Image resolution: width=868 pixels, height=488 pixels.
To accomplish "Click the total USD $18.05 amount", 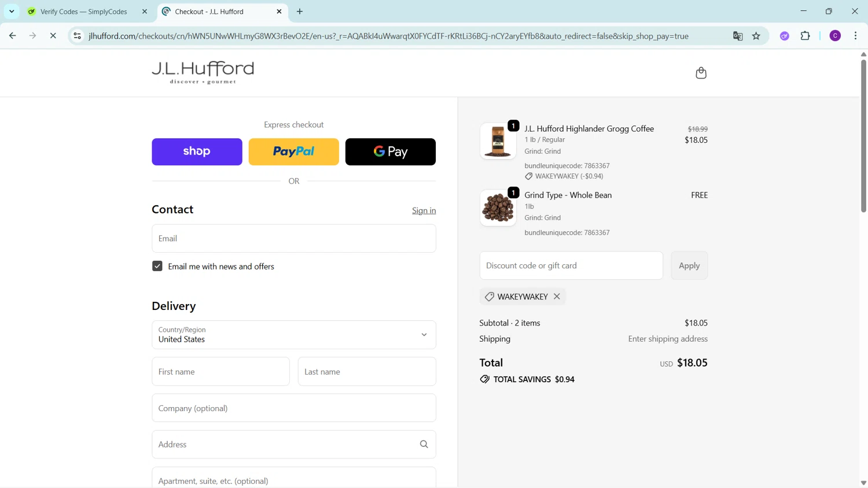I will tap(684, 363).
